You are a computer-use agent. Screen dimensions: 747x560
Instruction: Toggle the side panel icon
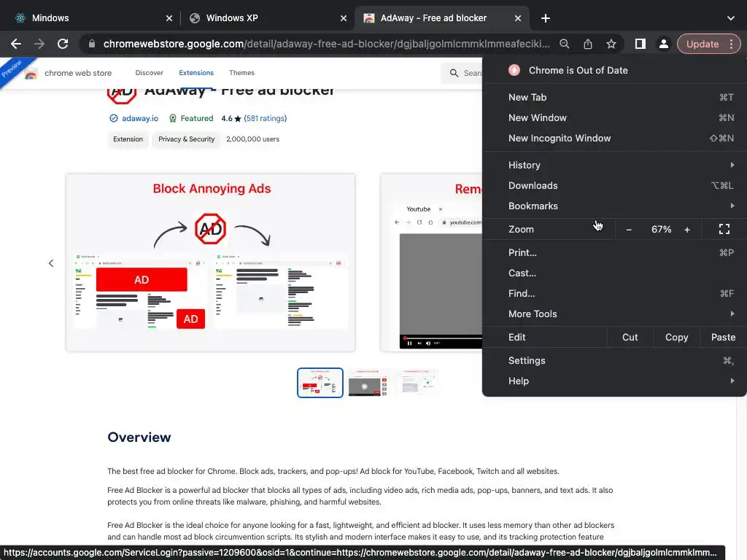coord(640,44)
